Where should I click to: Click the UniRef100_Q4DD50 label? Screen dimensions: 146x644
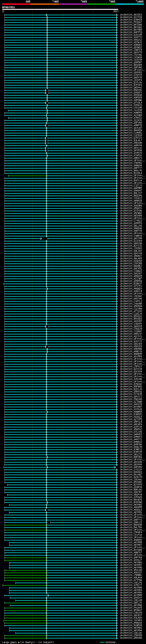coord(131,540)
